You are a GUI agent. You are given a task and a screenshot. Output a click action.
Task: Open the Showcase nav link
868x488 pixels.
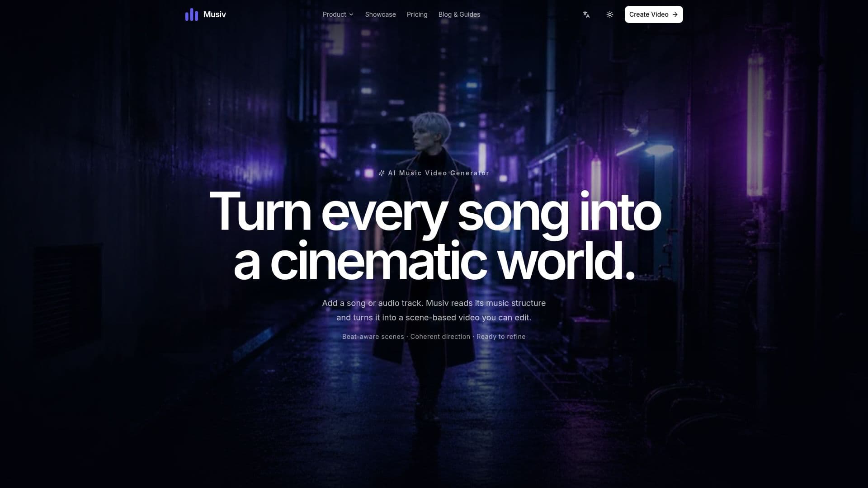pyautogui.click(x=380, y=14)
